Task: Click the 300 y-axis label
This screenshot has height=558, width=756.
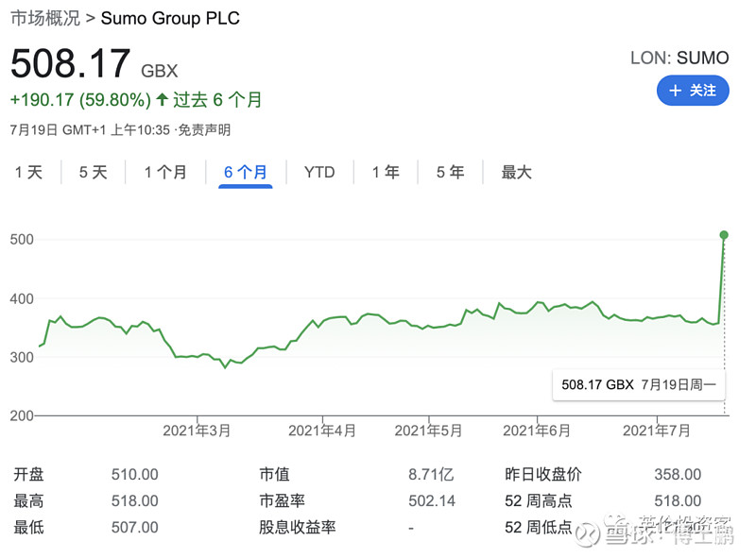Action: (22, 358)
